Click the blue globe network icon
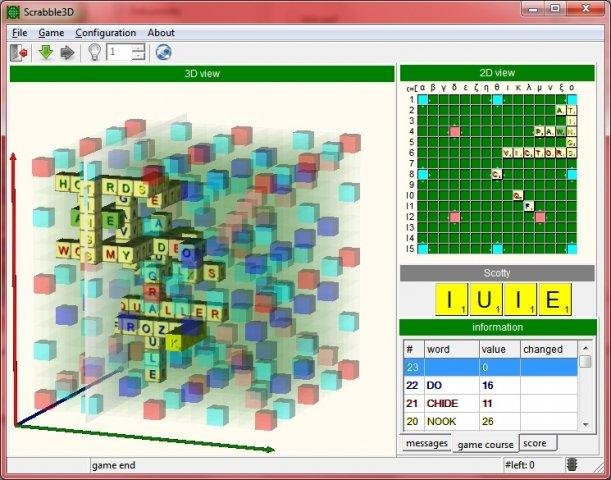Viewport: 611px width, 480px height. point(164,52)
